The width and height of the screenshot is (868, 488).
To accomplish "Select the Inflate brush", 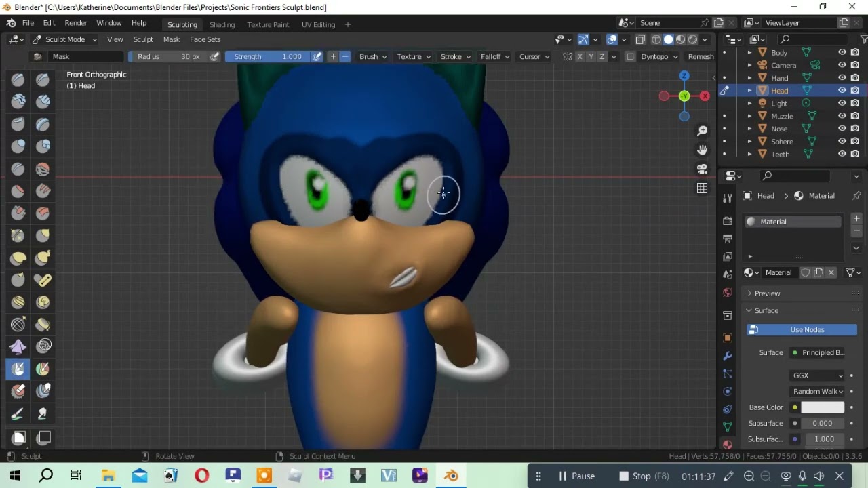I will (x=18, y=146).
